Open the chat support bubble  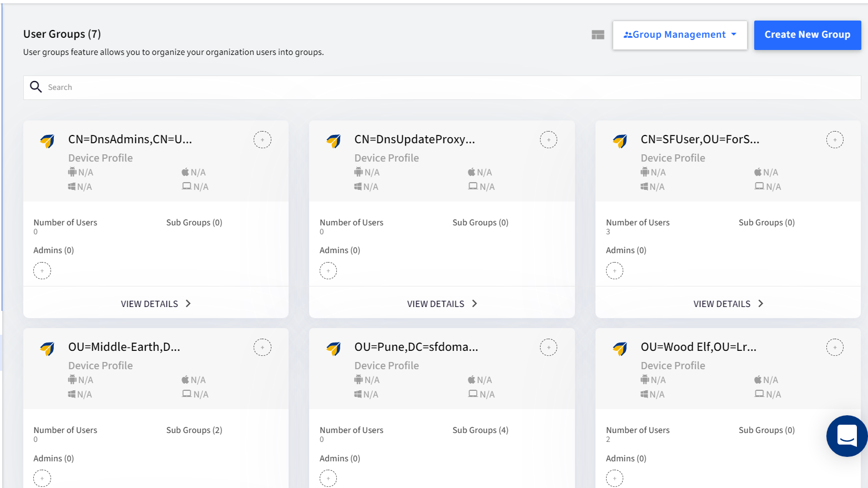[847, 436]
